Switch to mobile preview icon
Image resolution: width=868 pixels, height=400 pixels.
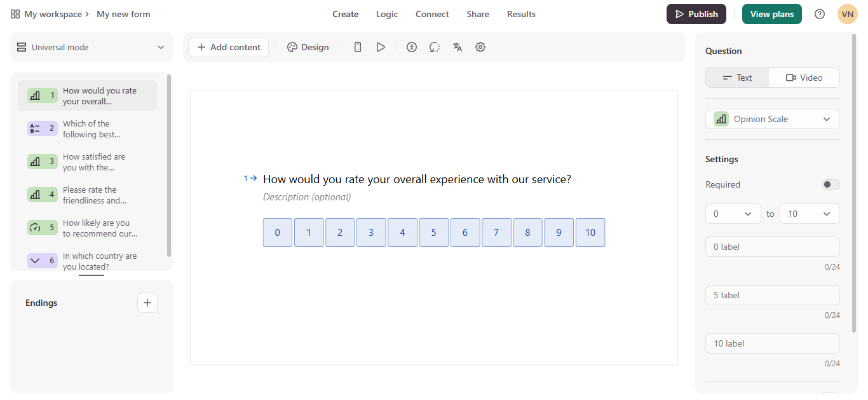[357, 46]
